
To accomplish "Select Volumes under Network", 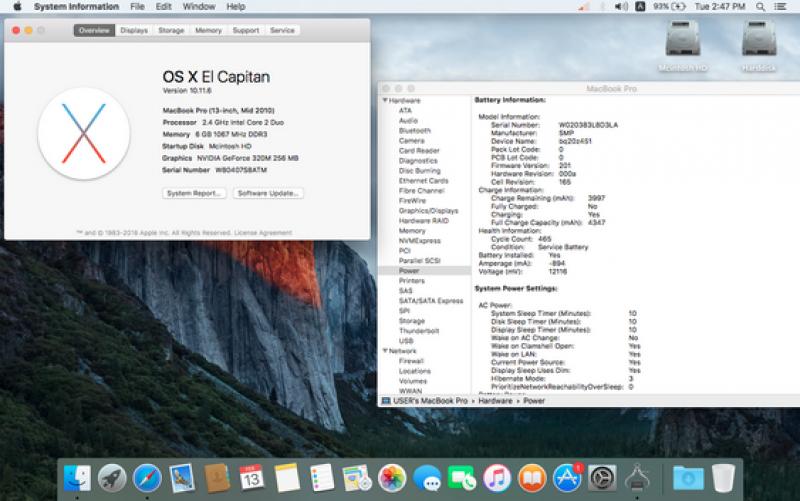I will coord(413,381).
